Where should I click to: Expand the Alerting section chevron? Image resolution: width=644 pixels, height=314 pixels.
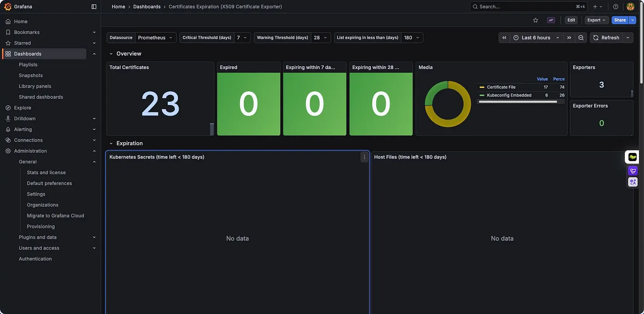click(x=94, y=129)
